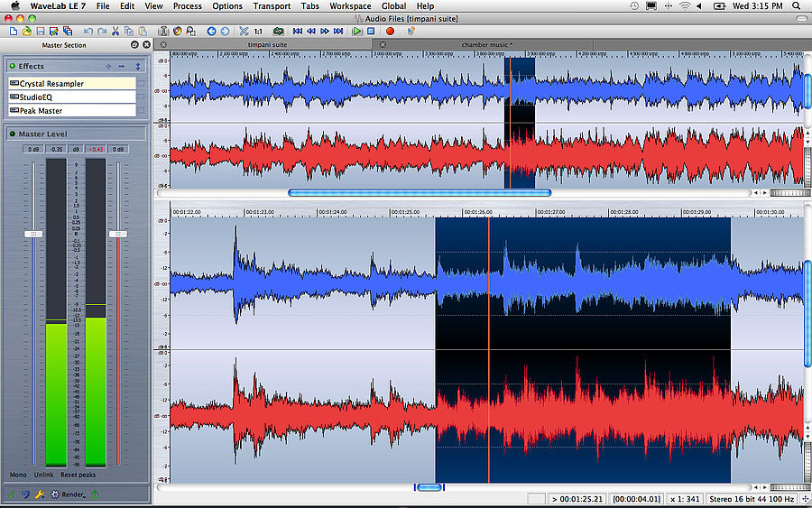Click the Unlink button
The width and height of the screenshot is (812, 508).
point(44,475)
